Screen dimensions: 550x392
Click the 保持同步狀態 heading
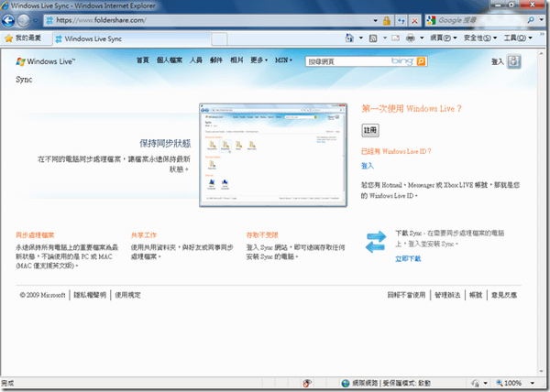coord(165,143)
